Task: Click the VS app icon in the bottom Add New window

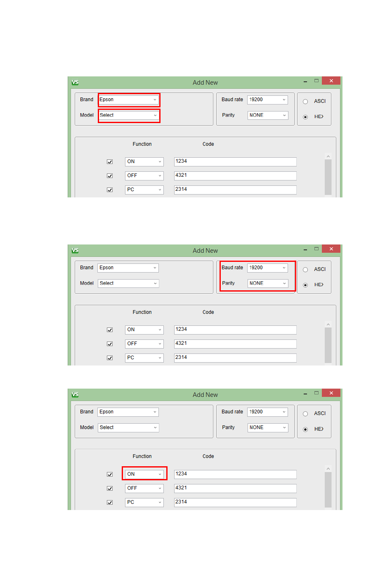Action: (75, 394)
